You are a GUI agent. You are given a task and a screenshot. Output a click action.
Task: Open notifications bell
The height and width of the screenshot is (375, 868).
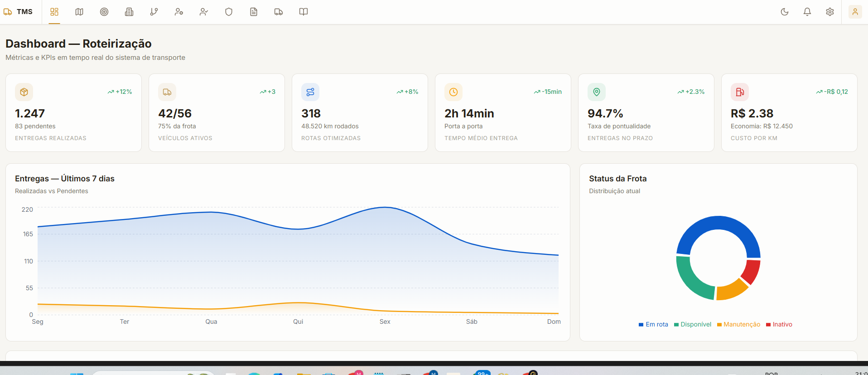tap(807, 12)
